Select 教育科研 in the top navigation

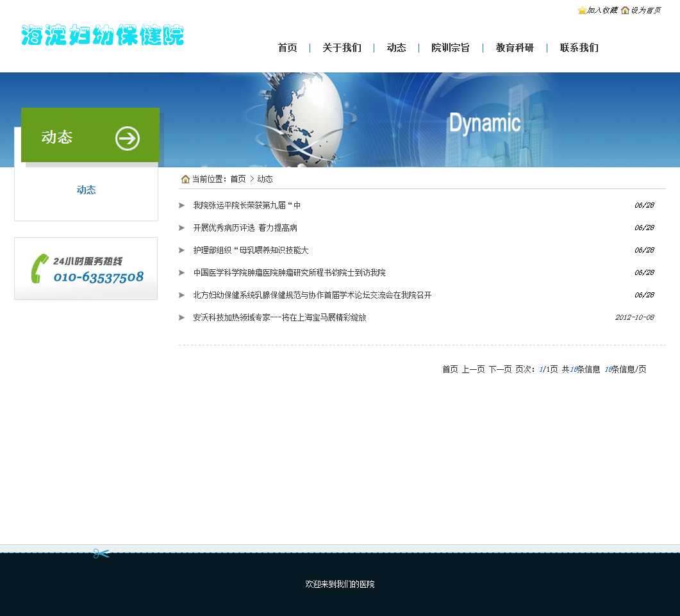(x=515, y=48)
